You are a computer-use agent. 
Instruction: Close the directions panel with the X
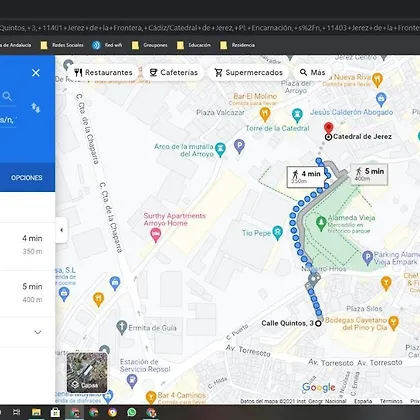tap(36, 73)
